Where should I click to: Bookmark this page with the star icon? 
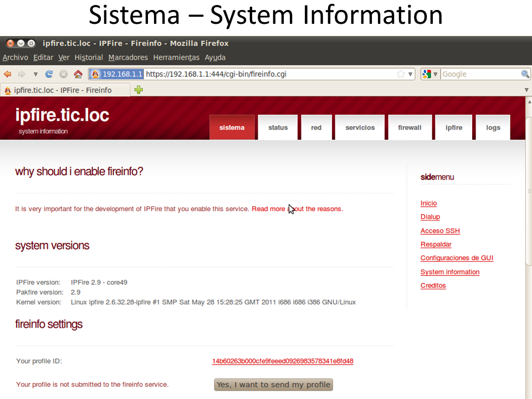coord(401,74)
